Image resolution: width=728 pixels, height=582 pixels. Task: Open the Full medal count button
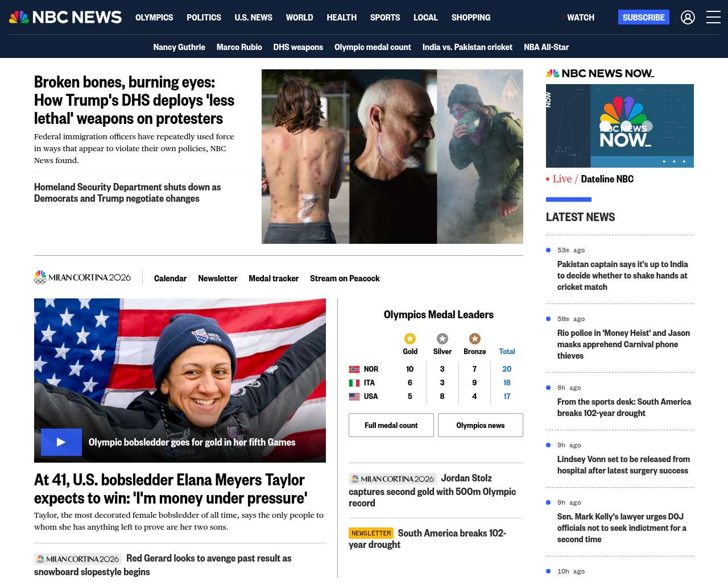(x=391, y=425)
